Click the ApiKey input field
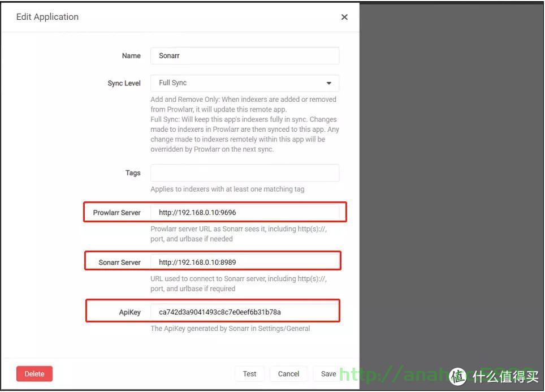The image size is (545, 392). click(x=245, y=312)
